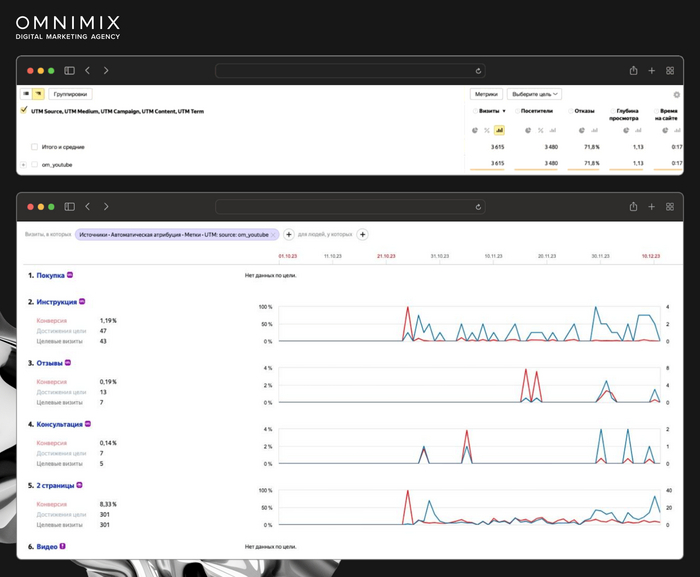Open the share icon in the top browser window

click(x=633, y=71)
